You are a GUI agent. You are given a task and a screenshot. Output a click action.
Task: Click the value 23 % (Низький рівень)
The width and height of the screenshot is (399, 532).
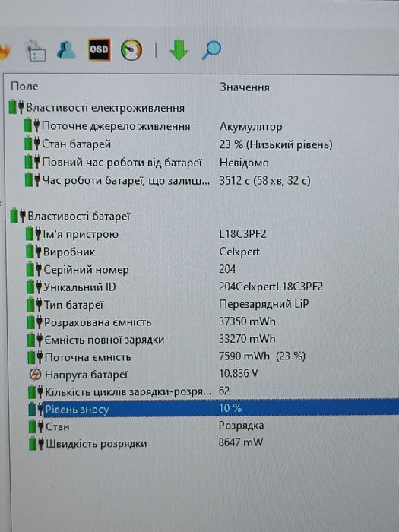(x=276, y=144)
